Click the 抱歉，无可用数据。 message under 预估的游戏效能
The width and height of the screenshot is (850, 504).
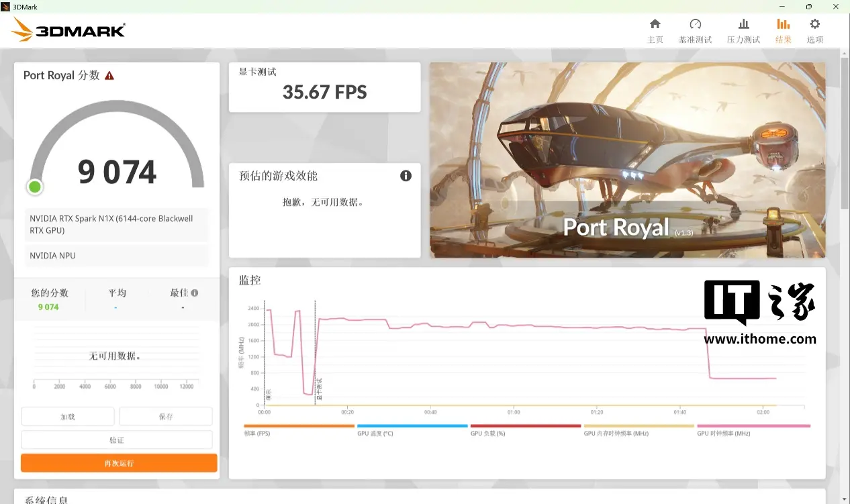pos(323,201)
